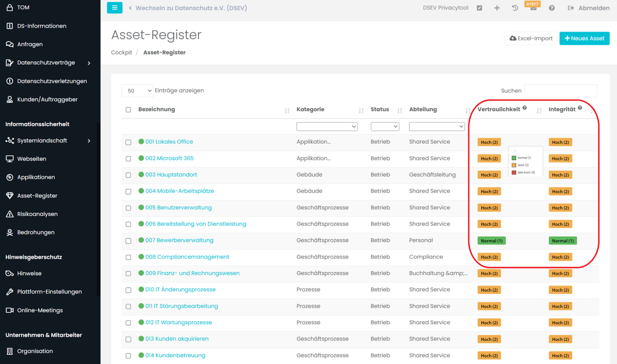Open TOM via the lock icon
617x364 pixels.
(x=9, y=7)
